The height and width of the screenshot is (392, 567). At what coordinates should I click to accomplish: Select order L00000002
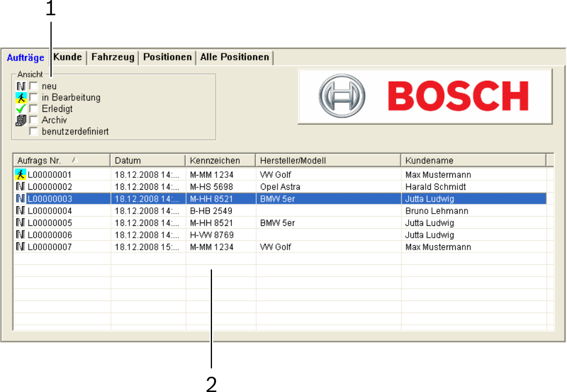[280, 186]
